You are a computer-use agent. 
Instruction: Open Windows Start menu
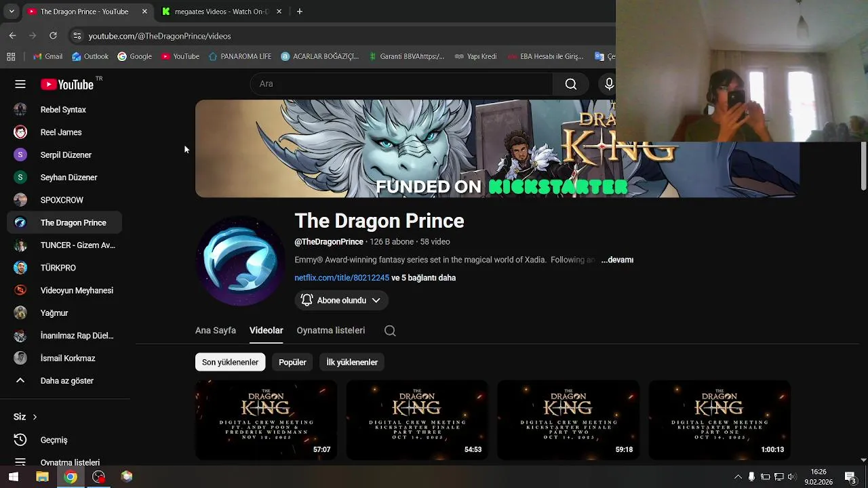click(14, 477)
